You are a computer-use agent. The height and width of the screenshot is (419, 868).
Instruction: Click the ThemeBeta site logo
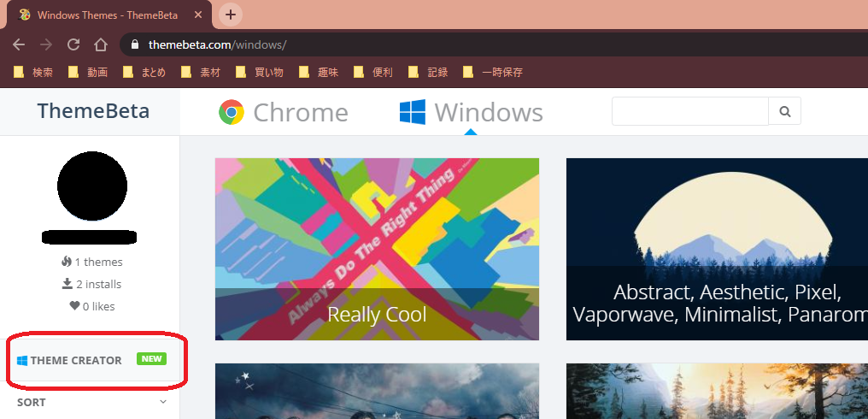coord(93,111)
